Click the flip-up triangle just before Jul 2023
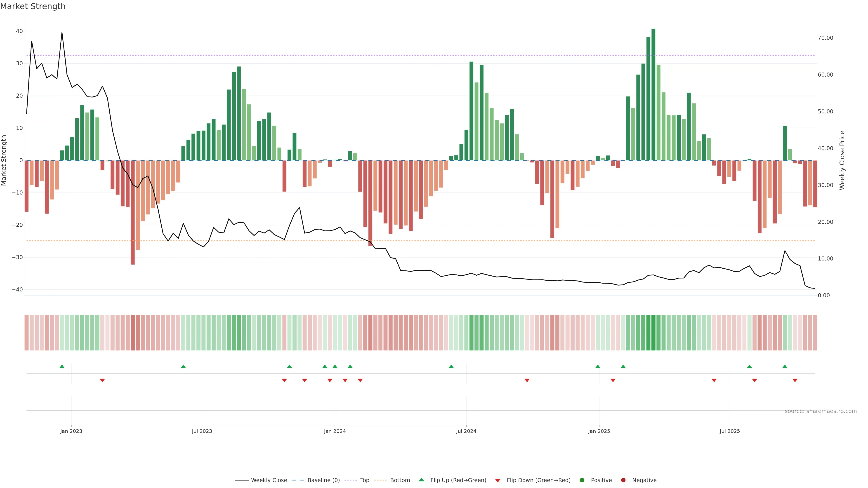Viewport: 868px width, 488px height. click(183, 366)
